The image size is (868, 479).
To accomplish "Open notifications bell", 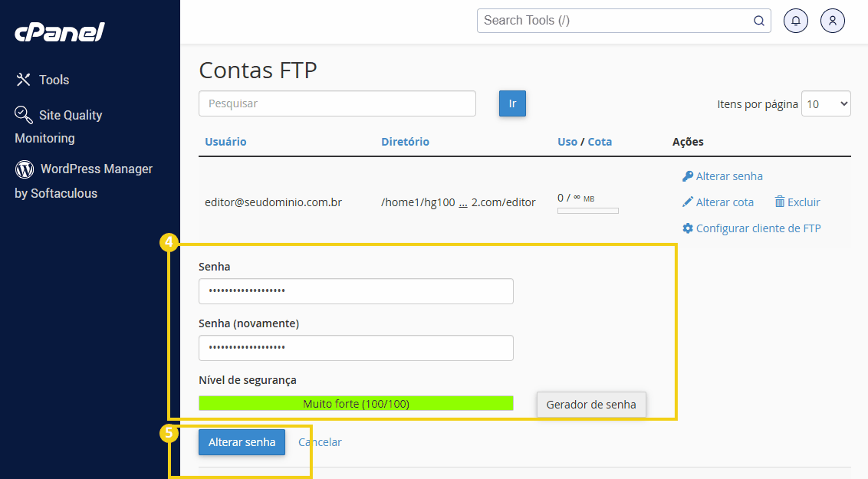I will [x=795, y=21].
